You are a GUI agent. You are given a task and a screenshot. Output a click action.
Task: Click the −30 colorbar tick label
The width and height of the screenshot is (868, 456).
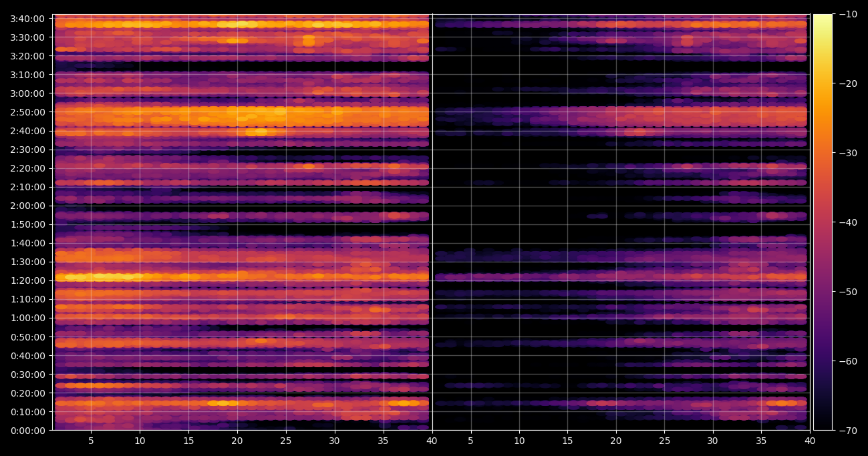tap(847, 153)
